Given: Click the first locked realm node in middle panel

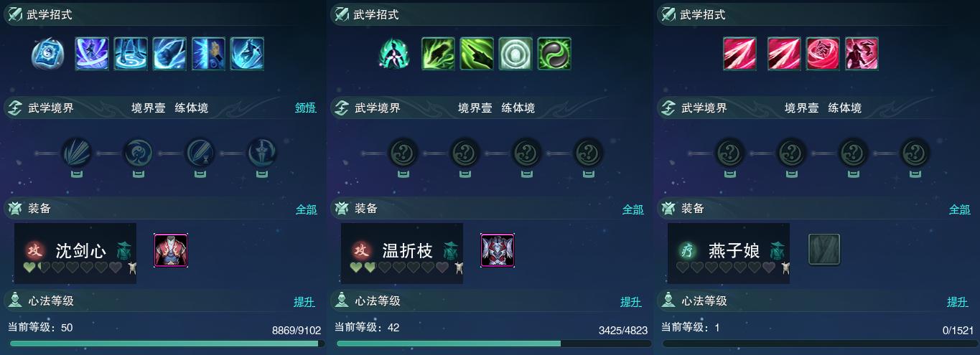Looking at the screenshot, I should (x=403, y=153).
